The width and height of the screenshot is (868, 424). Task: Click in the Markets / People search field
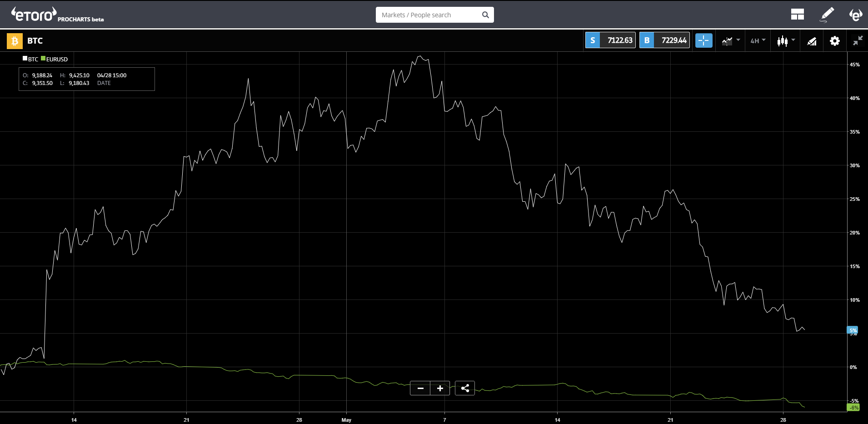[429, 15]
